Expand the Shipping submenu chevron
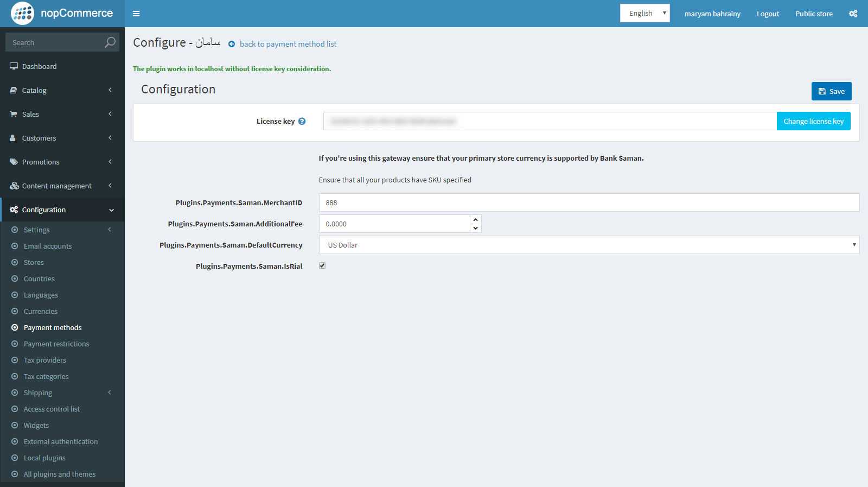The height and width of the screenshot is (487, 868). tap(110, 393)
